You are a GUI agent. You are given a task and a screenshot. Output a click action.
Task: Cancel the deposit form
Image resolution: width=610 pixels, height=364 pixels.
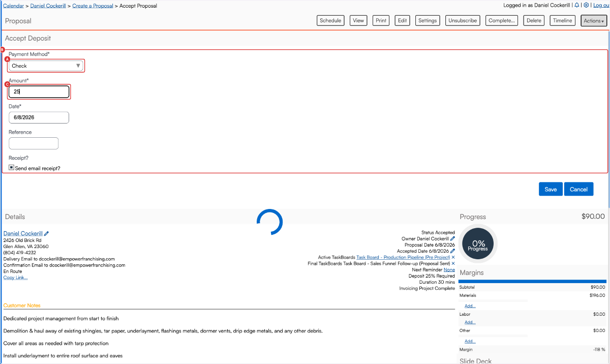pos(578,189)
